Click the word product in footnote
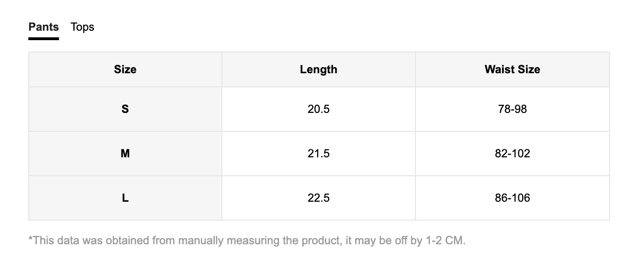This screenshot has height=257, width=644. pos(321,241)
